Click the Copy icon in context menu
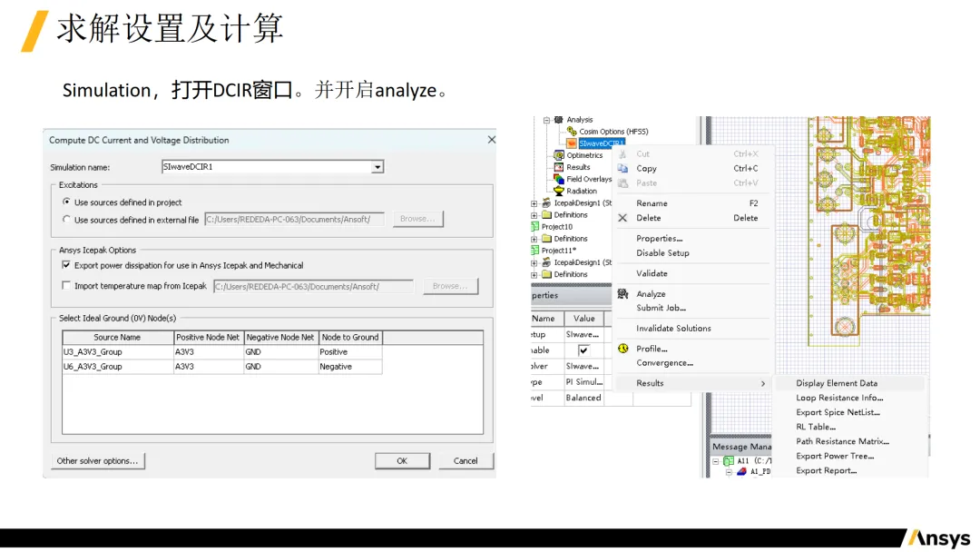980x552 pixels. (x=622, y=168)
